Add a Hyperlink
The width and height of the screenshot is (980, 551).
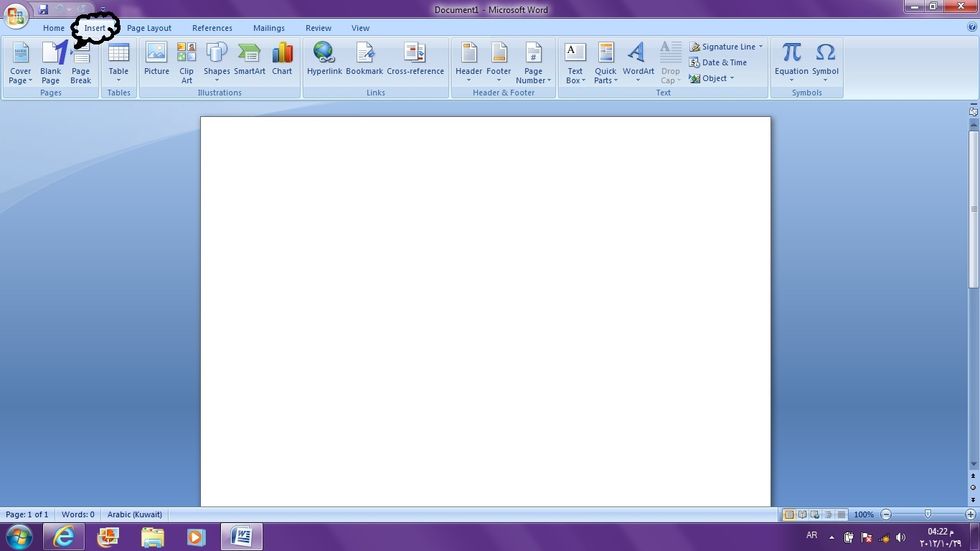324,60
